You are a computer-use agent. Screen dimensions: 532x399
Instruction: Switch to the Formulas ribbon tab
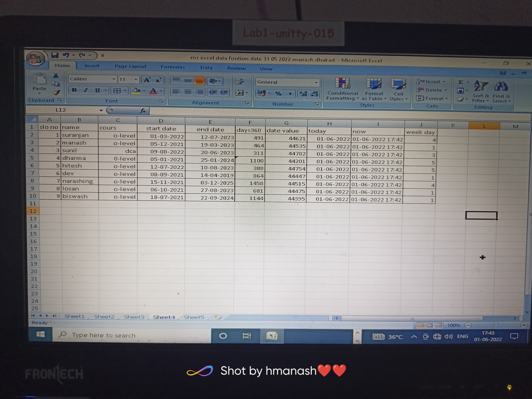[173, 67]
